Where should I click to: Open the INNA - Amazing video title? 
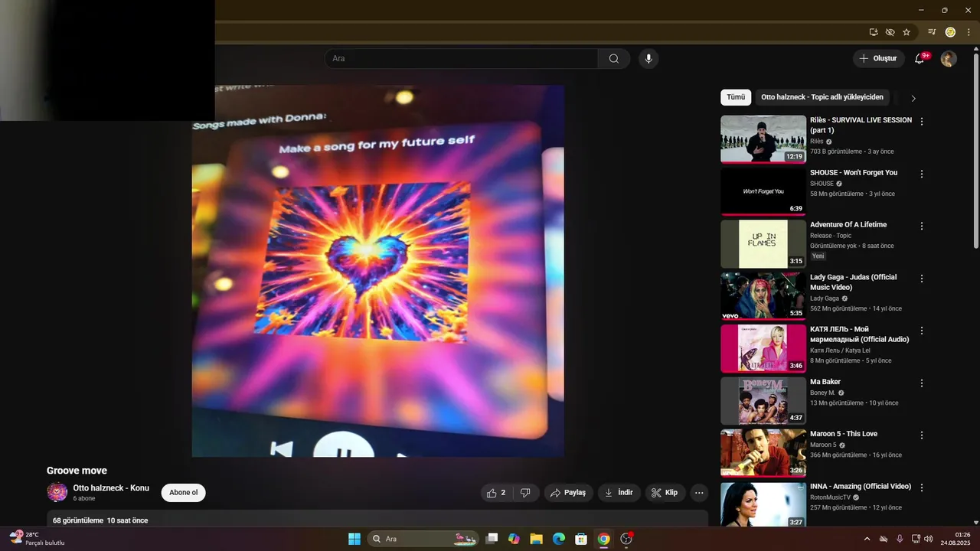pyautogui.click(x=861, y=487)
